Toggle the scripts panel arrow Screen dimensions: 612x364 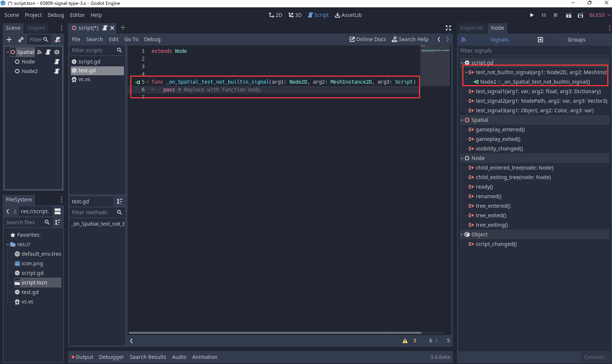(x=131, y=341)
